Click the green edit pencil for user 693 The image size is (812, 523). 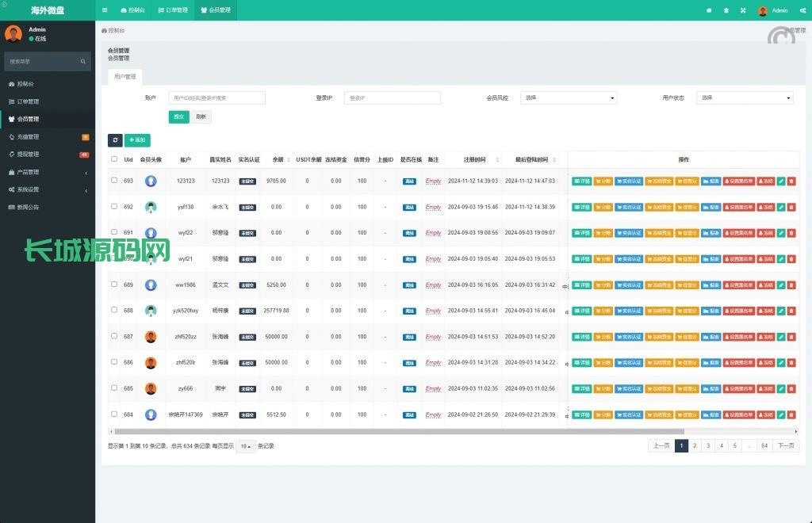781,181
